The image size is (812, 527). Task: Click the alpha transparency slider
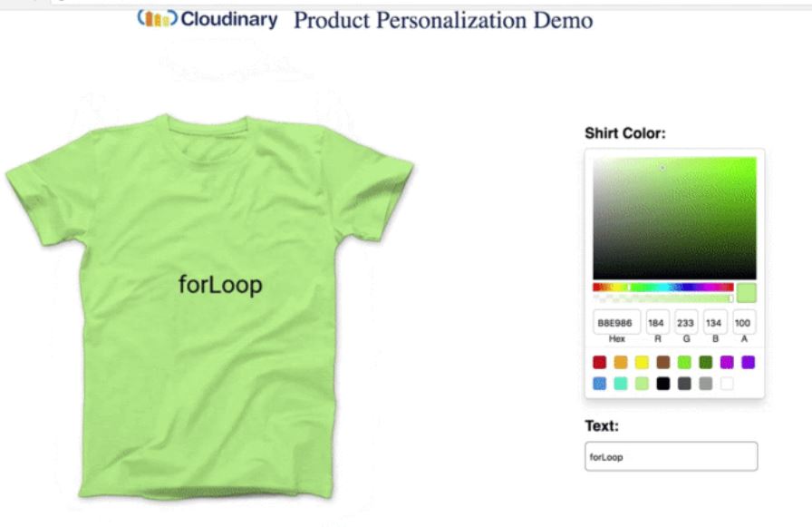pos(662,298)
